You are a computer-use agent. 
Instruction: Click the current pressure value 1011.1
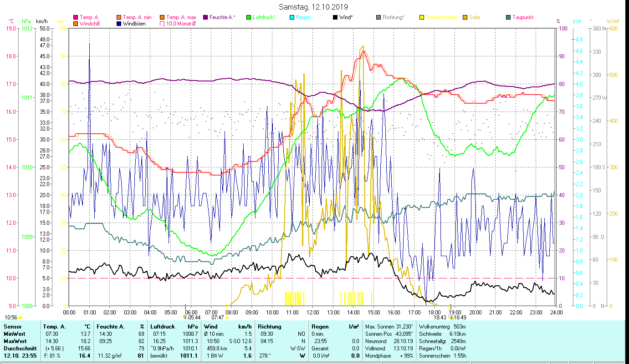(x=189, y=356)
